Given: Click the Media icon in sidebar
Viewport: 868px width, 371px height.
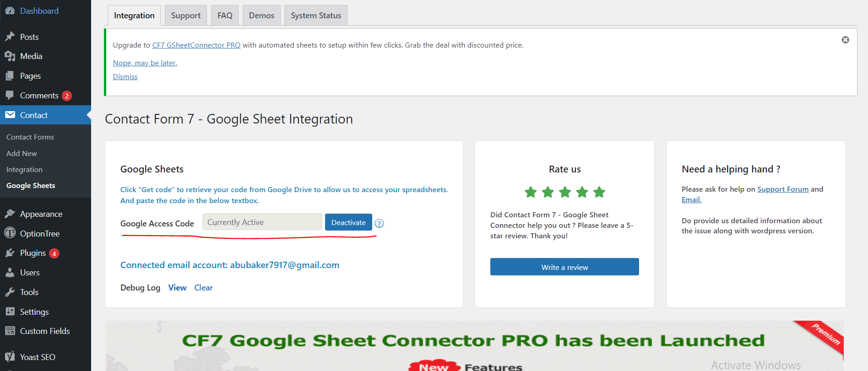Looking at the screenshot, I should (x=10, y=56).
